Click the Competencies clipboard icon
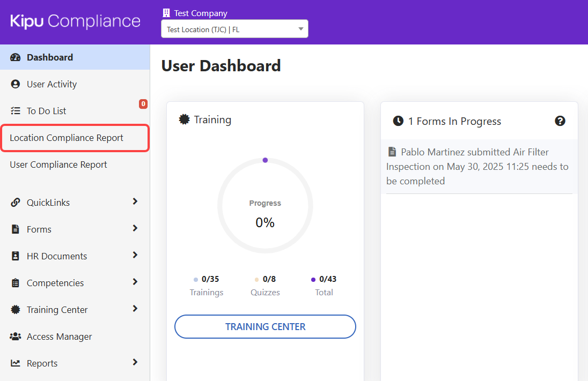The height and width of the screenshot is (381, 588). tap(16, 283)
